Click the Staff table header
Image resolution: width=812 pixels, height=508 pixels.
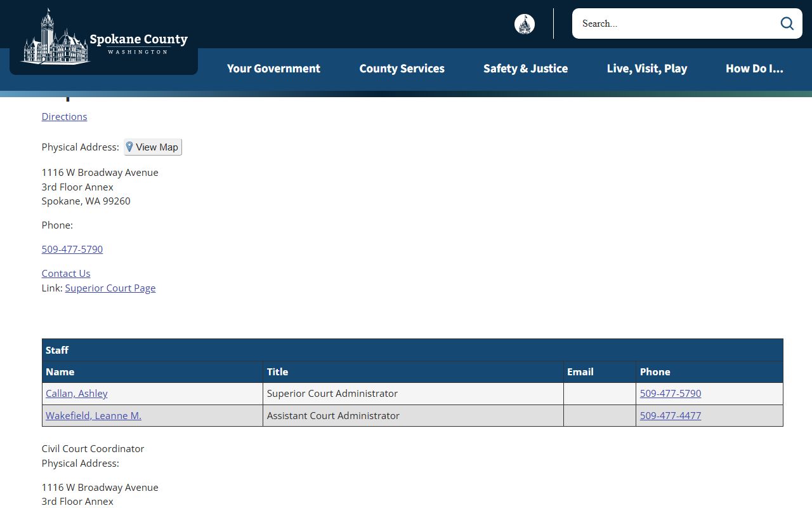point(412,350)
